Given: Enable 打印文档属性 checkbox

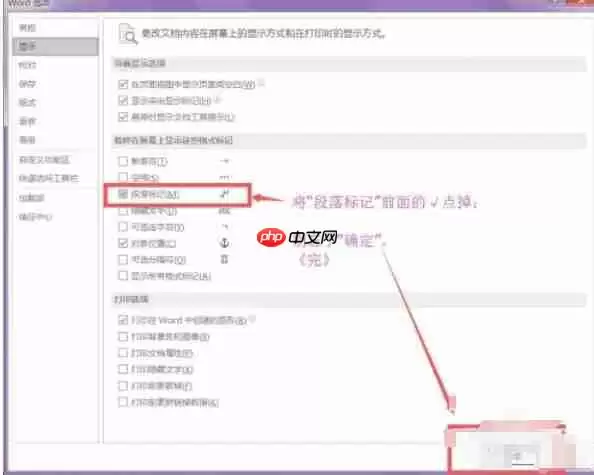Looking at the screenshot, I should [123, 353].
